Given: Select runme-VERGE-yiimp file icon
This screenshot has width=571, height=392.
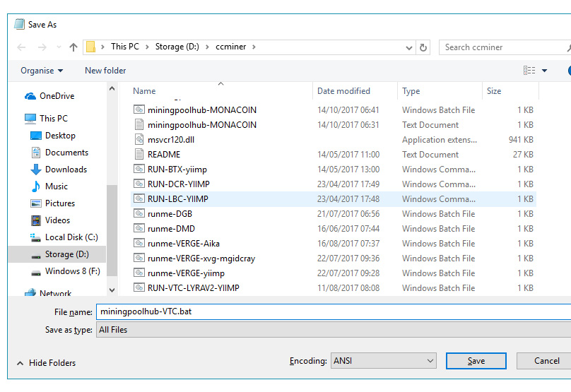Looking at the screenshot, I should [x=139, y=273].
